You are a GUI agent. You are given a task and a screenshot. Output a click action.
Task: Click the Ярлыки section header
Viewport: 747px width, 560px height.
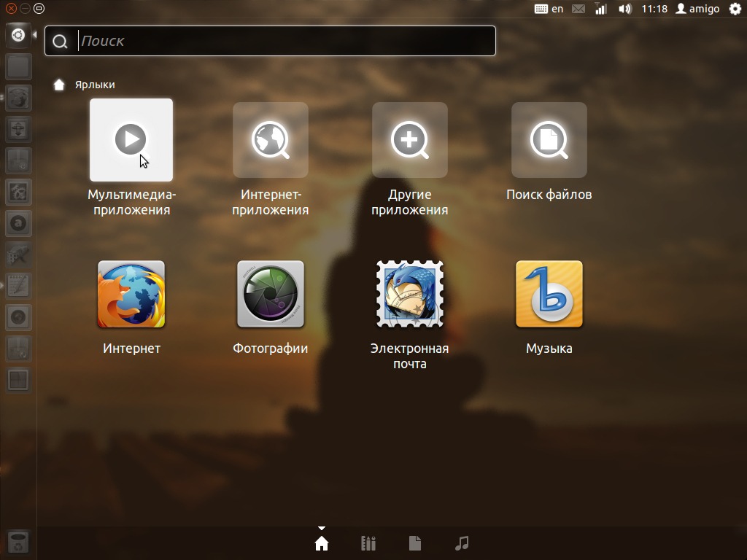tap(95, 85)
